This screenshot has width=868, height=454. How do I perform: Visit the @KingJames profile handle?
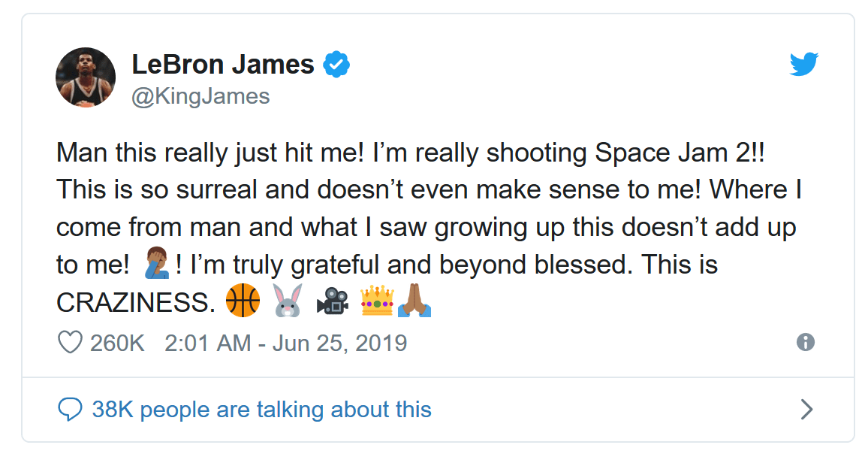201,94
